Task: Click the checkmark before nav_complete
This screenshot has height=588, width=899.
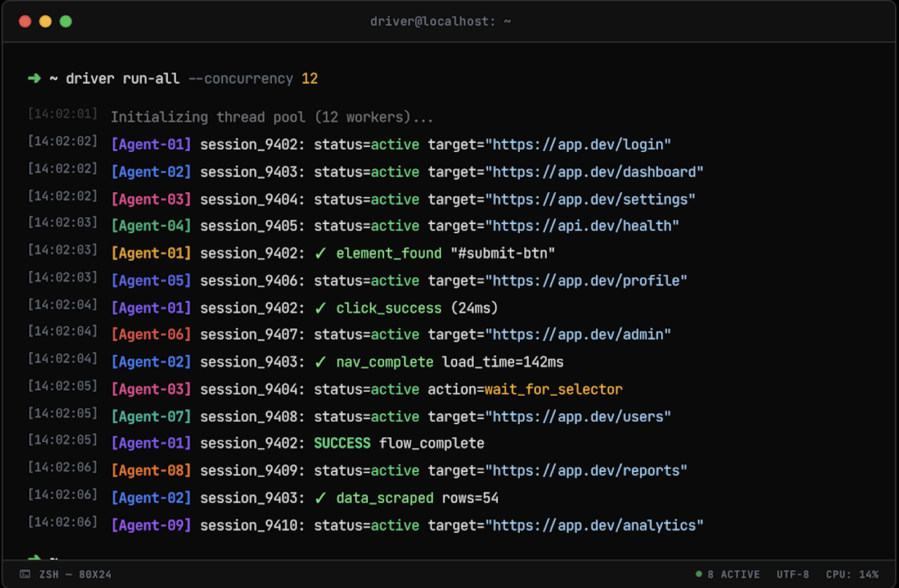Action: pyautogui.click(x=320, y=362)
